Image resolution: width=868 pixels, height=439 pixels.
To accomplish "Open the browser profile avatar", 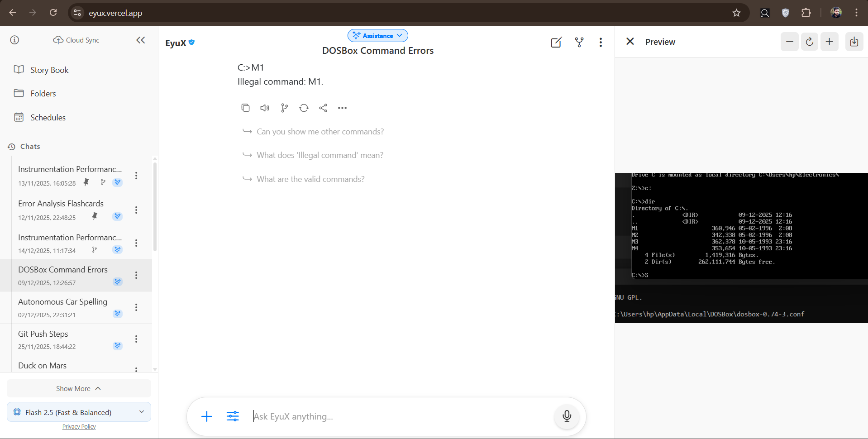I will [836, 13].
